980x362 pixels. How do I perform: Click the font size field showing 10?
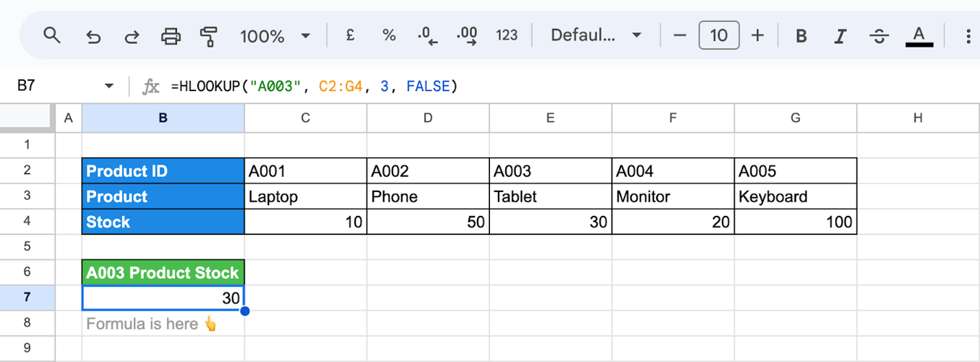(719, 35)
